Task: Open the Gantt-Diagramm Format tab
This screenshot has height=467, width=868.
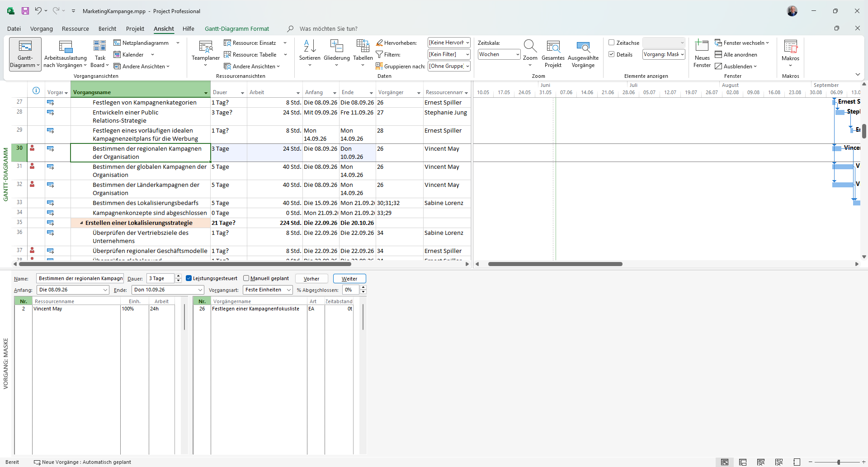Action: [237, 29]
